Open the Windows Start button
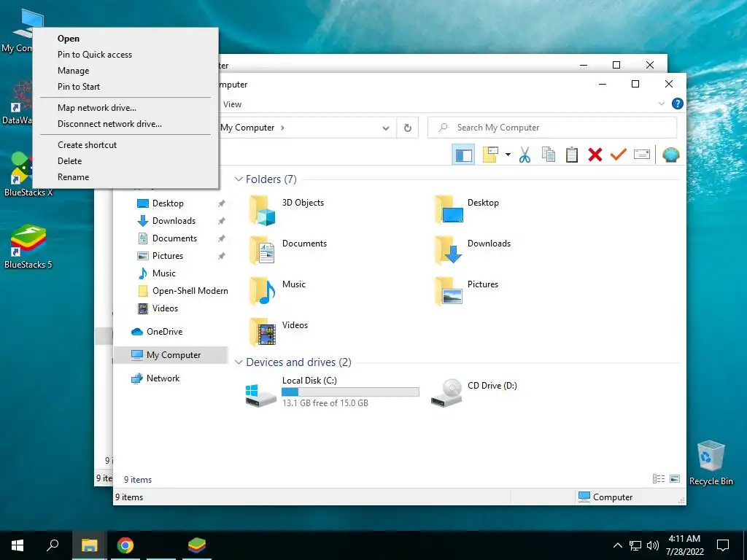 click(18, 545)
